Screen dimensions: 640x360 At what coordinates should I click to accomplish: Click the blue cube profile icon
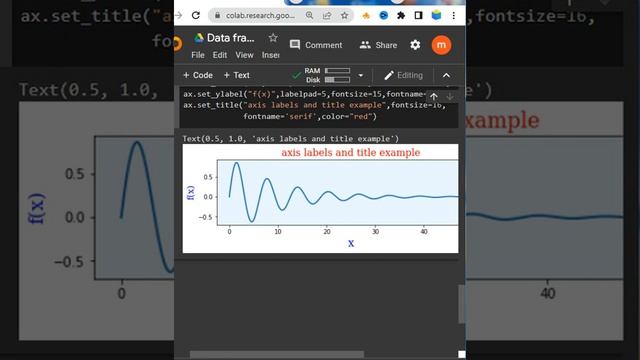click(x=436, y=16)
